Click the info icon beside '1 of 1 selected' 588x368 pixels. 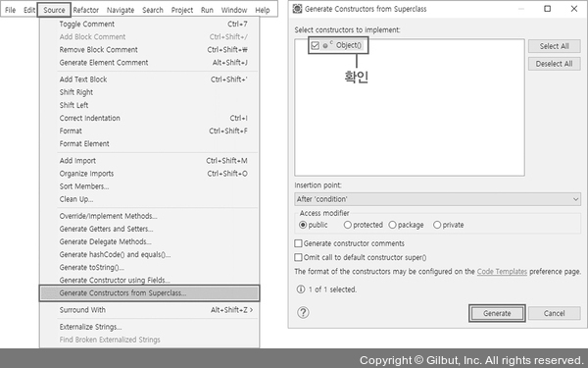pyautogui.click(x=301, y=289)
